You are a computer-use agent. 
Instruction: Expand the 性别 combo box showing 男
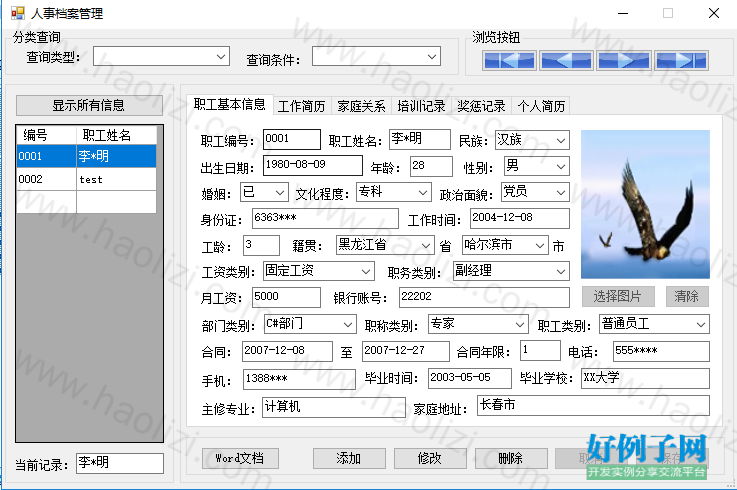(x=536, y=166)
